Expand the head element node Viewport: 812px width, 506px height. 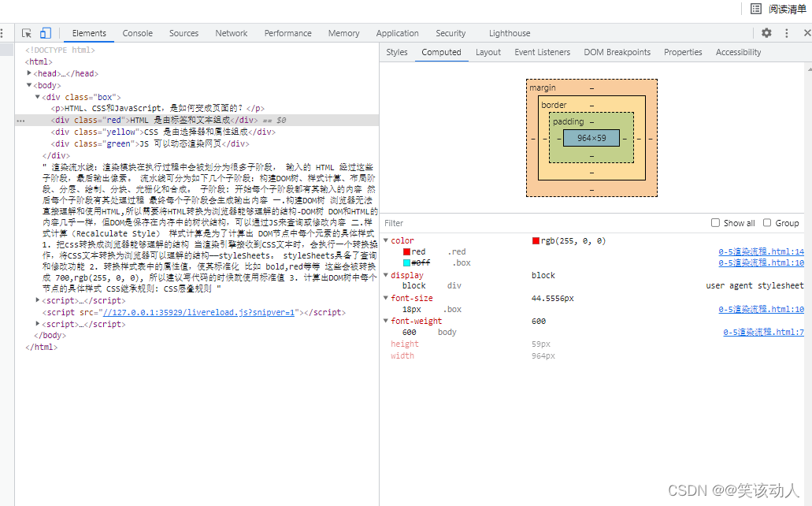(29, 73)
